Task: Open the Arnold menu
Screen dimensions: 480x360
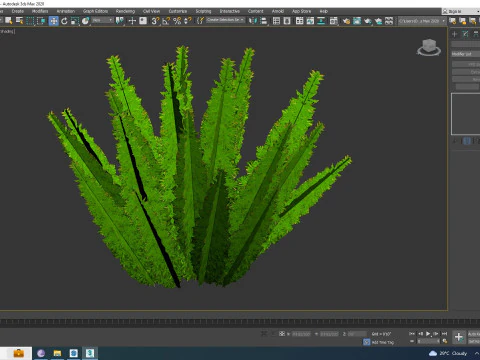Action: point(278,11)
